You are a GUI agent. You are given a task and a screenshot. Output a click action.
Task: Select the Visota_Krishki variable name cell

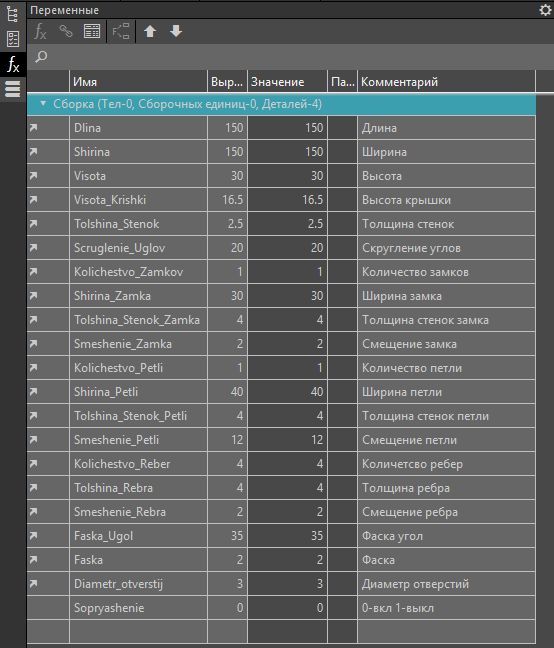tap(138, 200)
